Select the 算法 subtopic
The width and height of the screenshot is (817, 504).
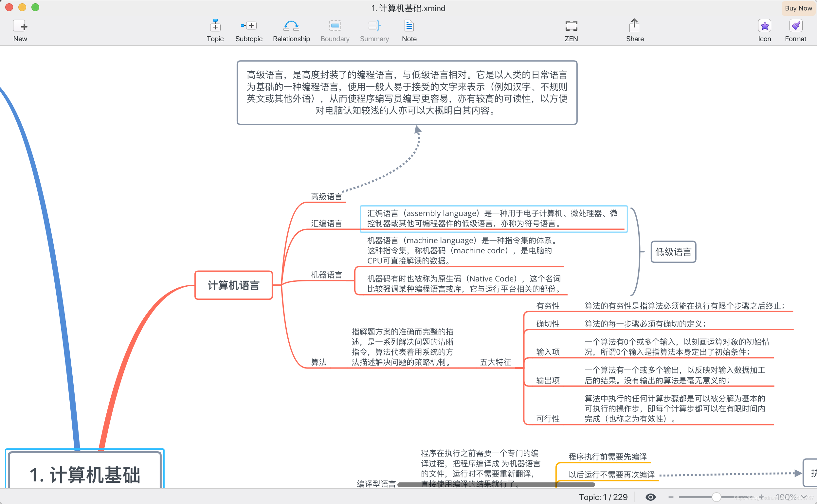(319, 362)
